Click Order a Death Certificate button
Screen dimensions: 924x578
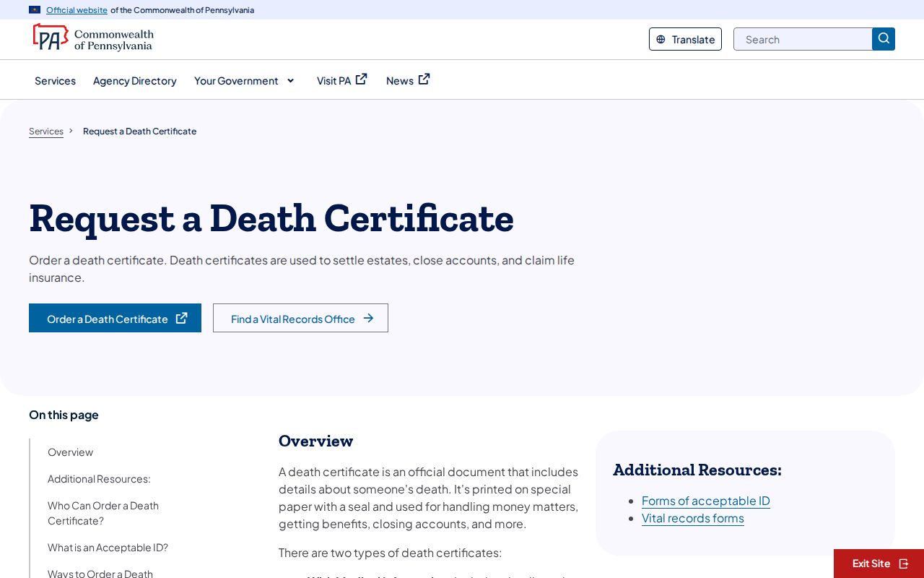[115, 318]
